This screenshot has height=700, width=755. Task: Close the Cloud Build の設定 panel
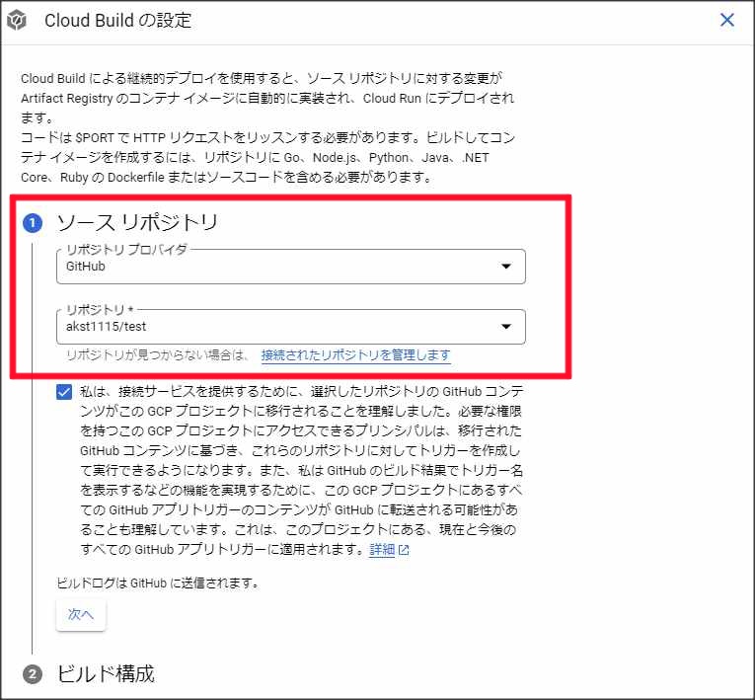tap(726, 20)
